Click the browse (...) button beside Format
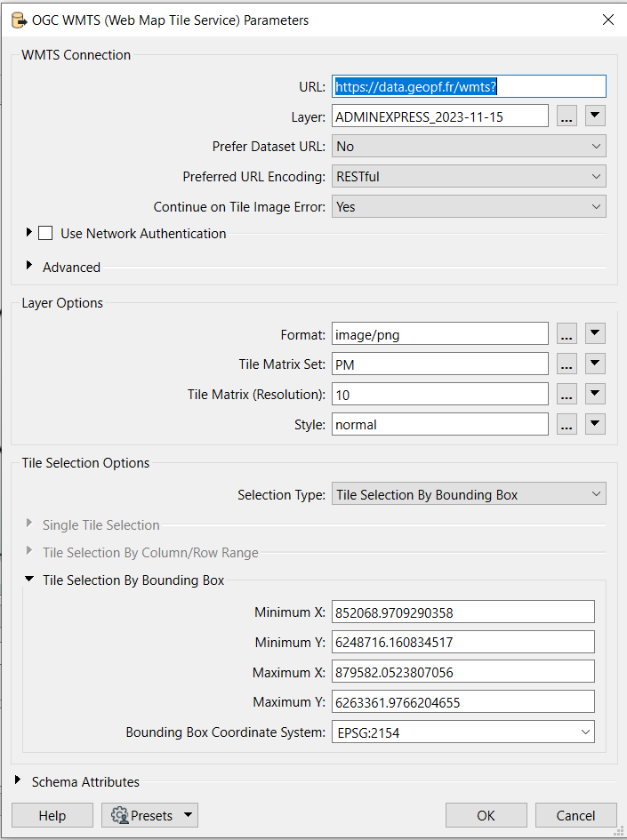The image size is (627, 840). click(567, 334)
